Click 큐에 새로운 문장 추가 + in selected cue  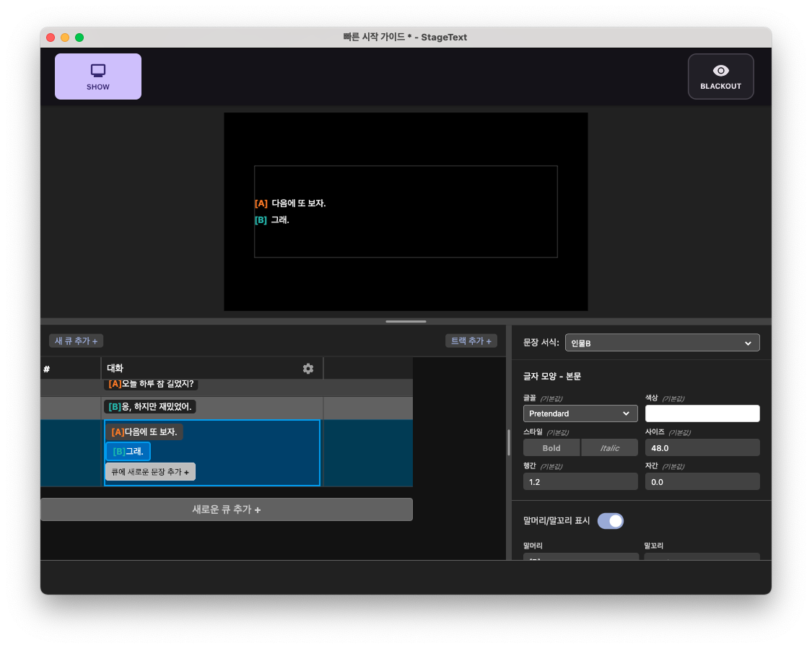point(149,471)
